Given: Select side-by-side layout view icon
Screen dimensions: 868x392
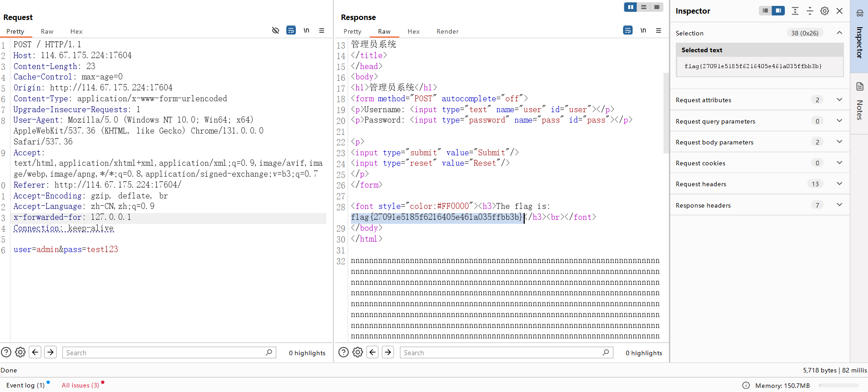Looking at the screenshot, I should [x=630, y=7].
